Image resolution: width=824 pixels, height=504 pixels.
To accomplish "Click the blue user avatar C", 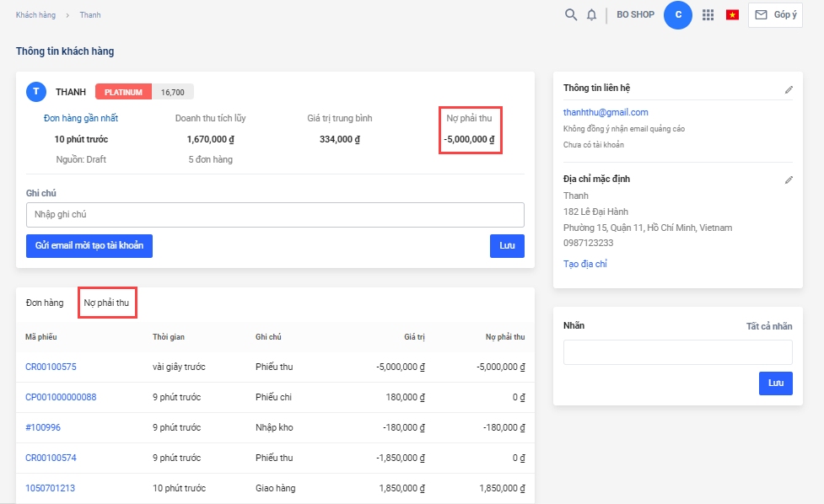I will (x=678, y=14).
